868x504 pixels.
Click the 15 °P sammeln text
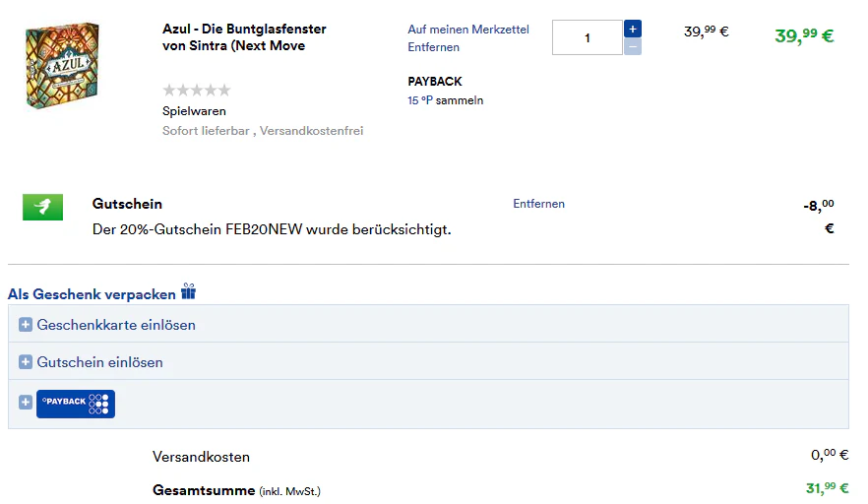click(446, 100)
